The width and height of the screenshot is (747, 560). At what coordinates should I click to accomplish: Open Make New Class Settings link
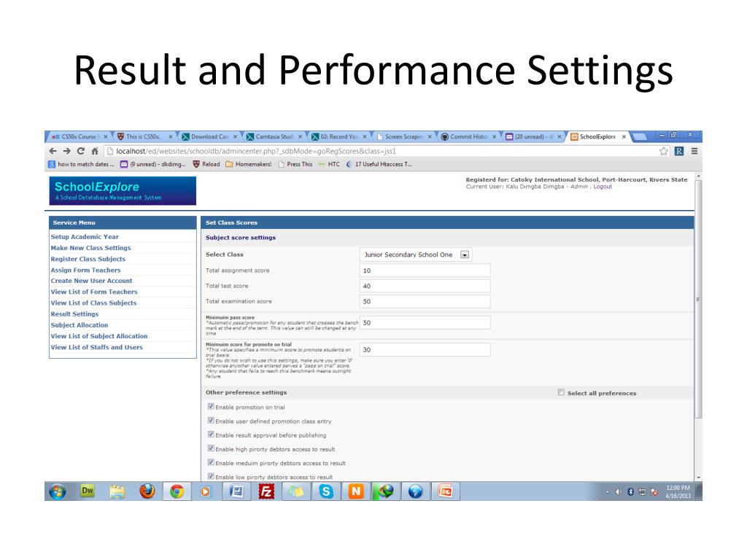click(90, 248)
